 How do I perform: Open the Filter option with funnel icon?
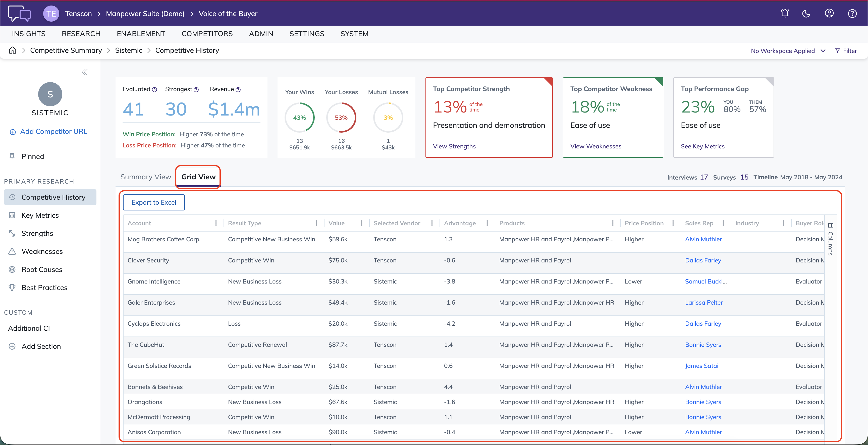click(846, 51)
